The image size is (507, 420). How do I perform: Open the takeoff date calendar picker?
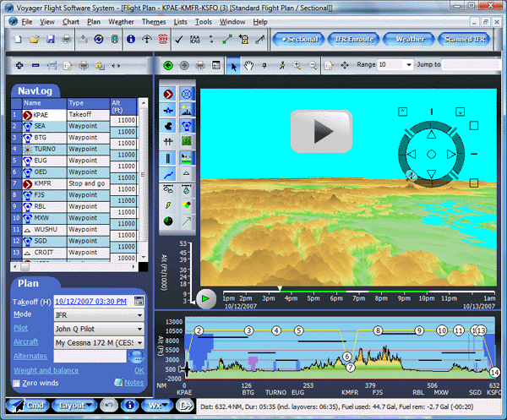[139, 301]
